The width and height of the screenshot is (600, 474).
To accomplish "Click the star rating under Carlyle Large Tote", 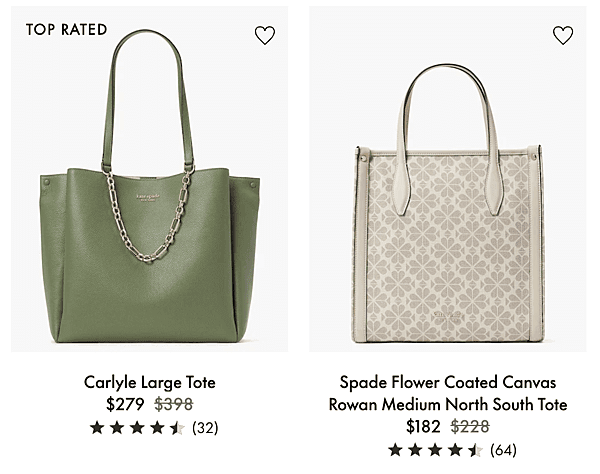I will click(x=137, y=428).
